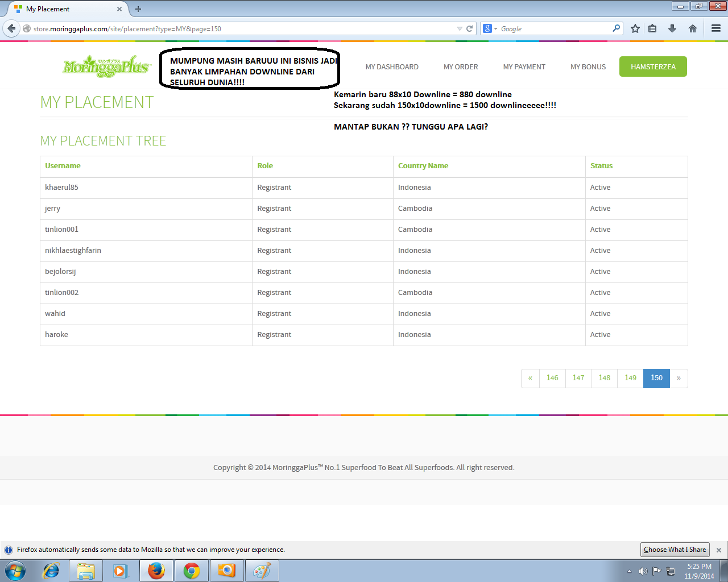Close the My Placement tab
The image size is (728, 582).
point(119,9)
